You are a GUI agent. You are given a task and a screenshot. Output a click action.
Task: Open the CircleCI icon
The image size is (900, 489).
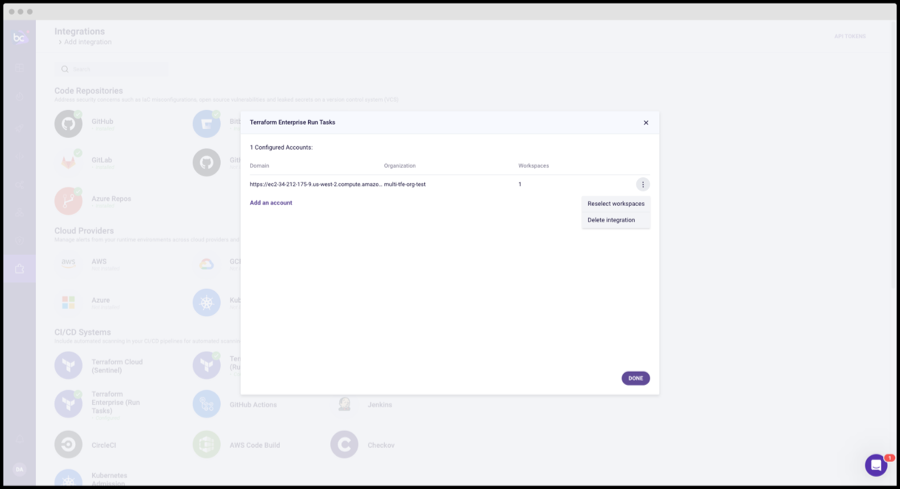point(68,444)
